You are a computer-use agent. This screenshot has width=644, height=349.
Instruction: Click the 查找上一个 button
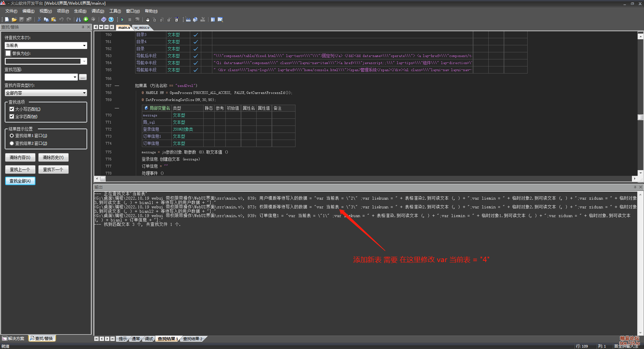coord(20,169)
